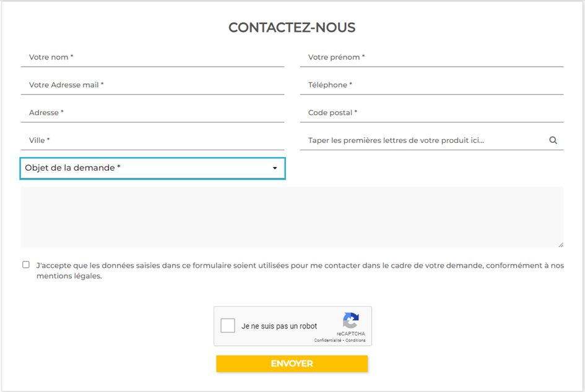Screen dimensions: 585x392
Task: Check the "Je ne suis pas un robot" box
Action: (x=228, y=325)
